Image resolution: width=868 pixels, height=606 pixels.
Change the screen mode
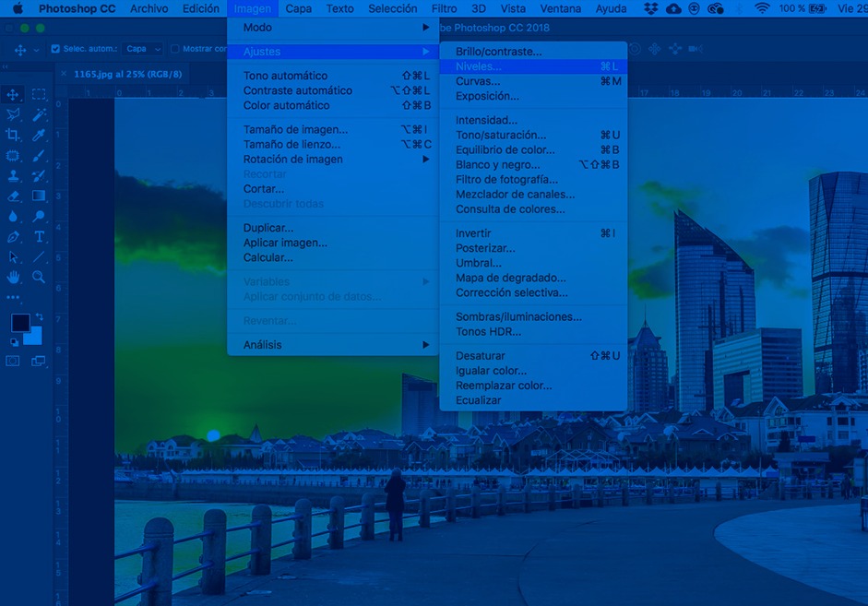tap(39, 362)
